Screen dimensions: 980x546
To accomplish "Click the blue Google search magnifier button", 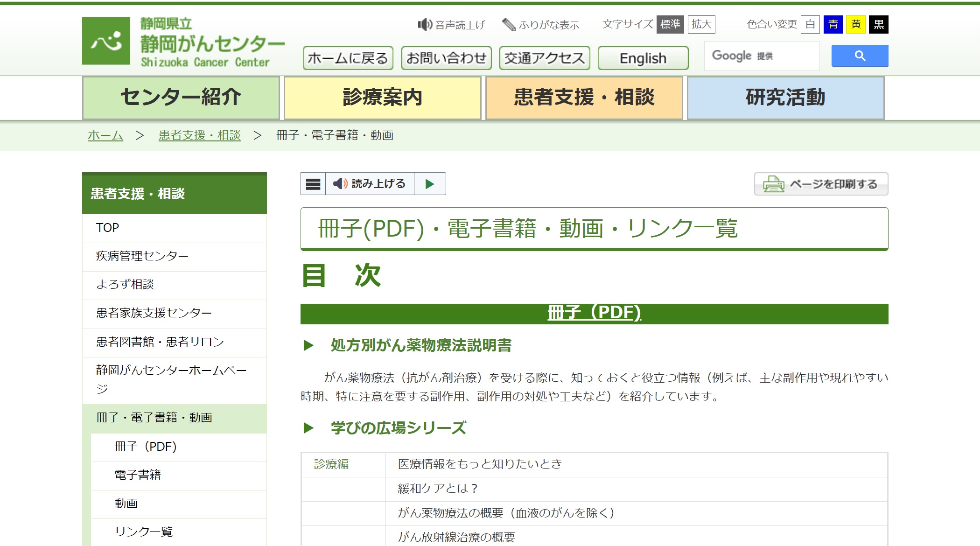I will coord(860,56).
